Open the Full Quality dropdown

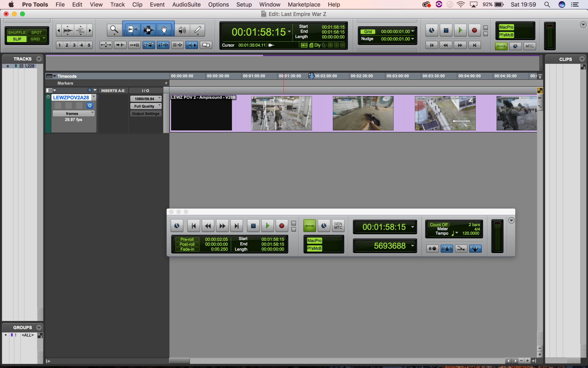point(146,106)
